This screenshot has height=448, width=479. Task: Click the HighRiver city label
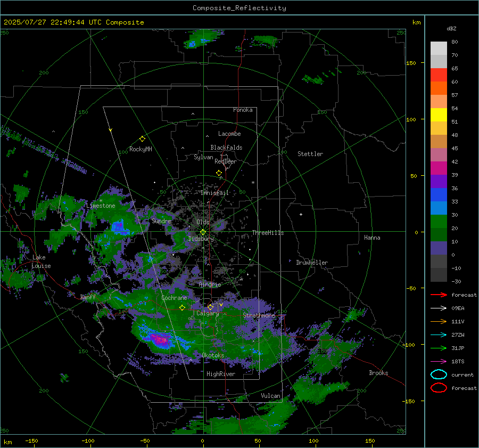coord(221,374)
